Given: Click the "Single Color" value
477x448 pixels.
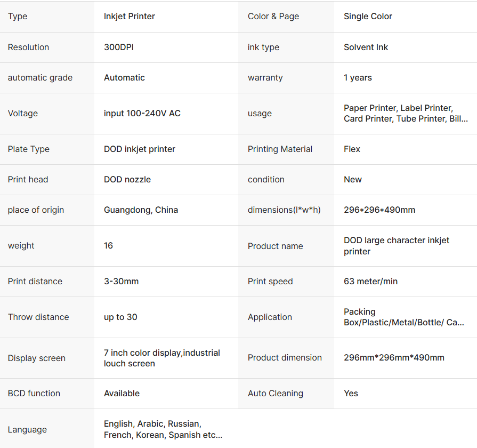Looking at the screenshot, I should coord(368,17).
